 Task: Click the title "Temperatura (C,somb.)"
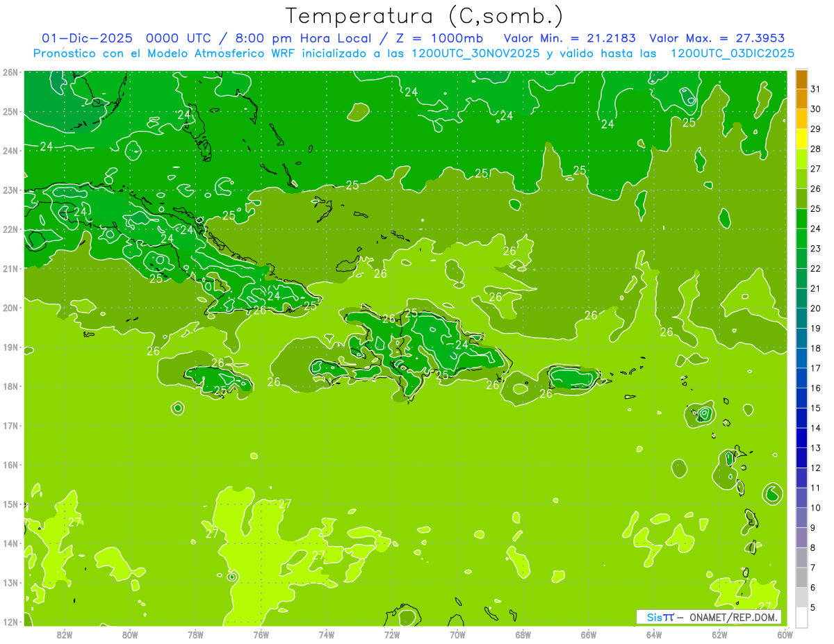tap(424, 16)
